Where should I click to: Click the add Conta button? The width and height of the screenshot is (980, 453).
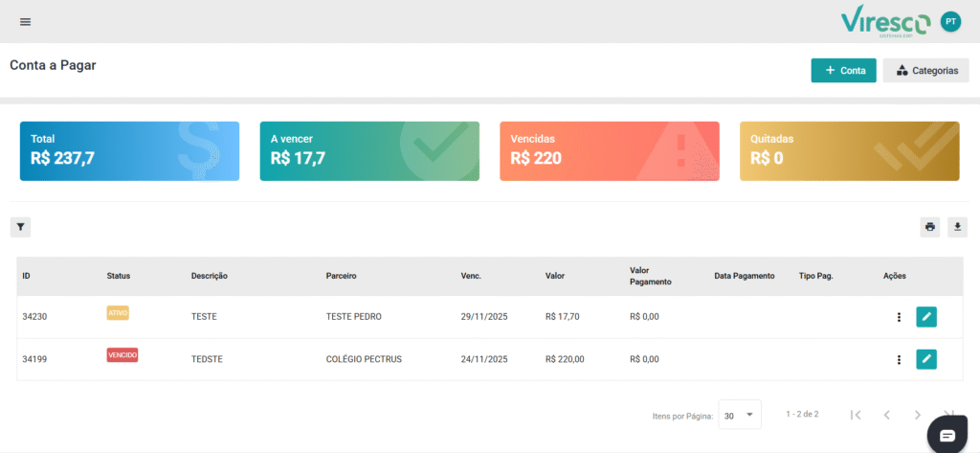843,71
